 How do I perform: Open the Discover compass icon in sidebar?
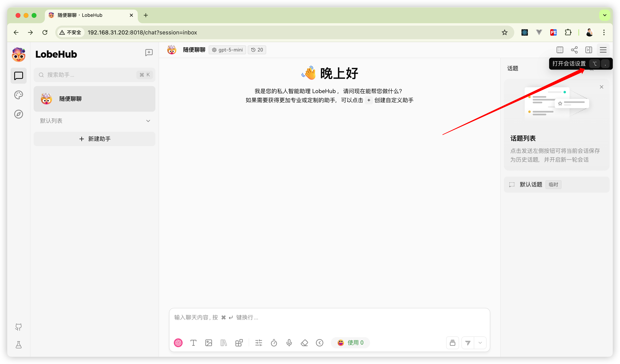coord(19,114)
